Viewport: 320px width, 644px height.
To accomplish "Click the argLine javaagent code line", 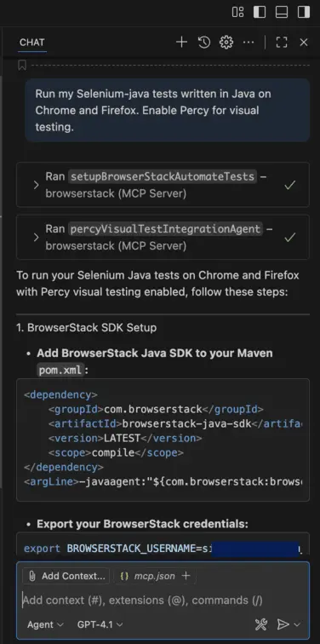I will 163,481.
